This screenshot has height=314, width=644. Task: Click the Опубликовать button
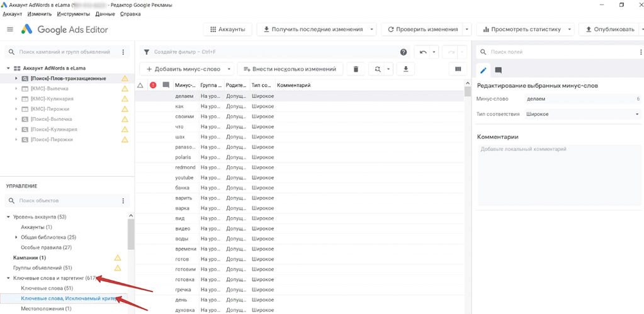pos(610,30)
